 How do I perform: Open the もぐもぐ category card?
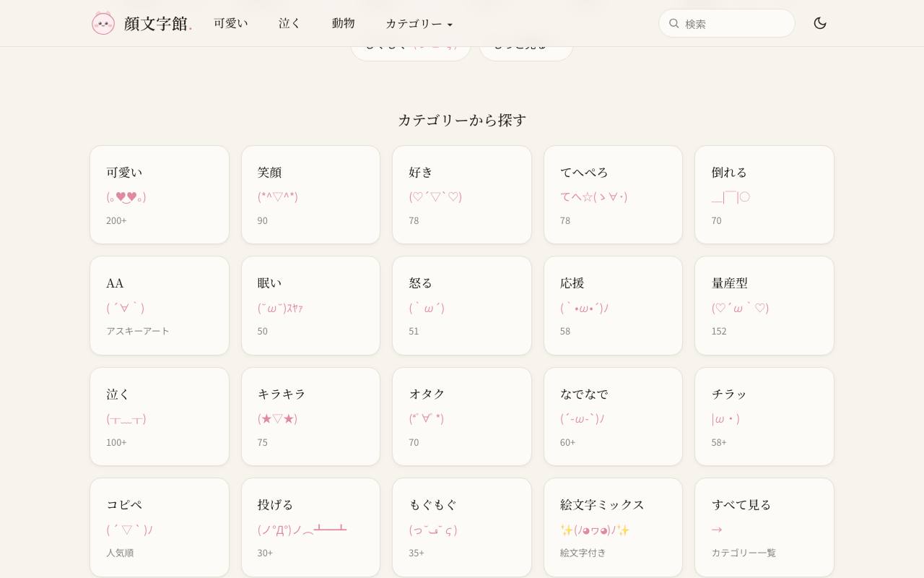point(462,527)
